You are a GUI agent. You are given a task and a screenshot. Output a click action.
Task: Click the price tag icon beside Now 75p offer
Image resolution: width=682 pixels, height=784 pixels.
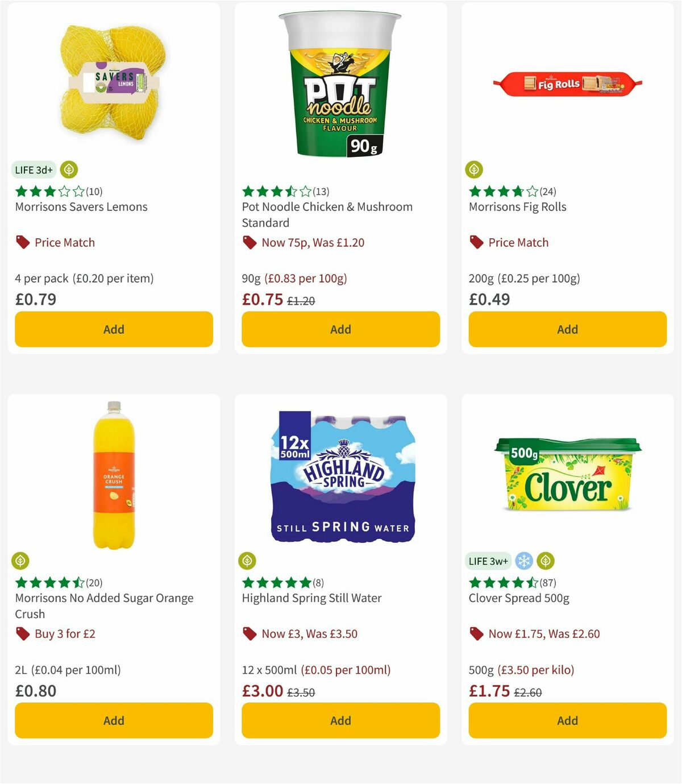pyautogui.click(x=249, y=242)
